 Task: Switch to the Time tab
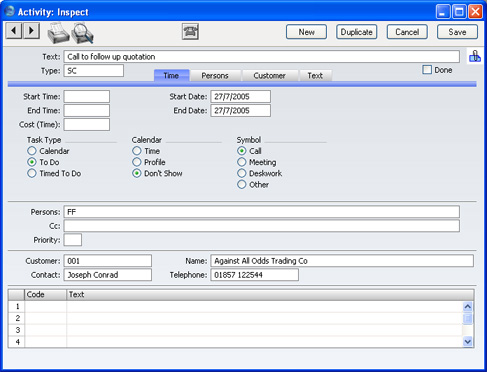(x=171, y=75)
